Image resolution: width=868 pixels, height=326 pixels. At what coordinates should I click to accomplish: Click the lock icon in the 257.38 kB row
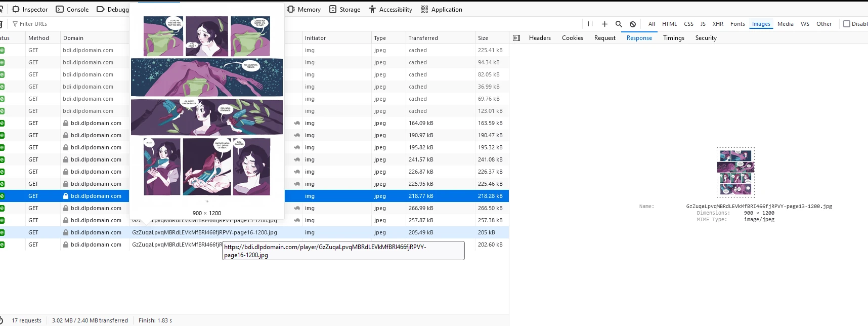coord(66,220)
